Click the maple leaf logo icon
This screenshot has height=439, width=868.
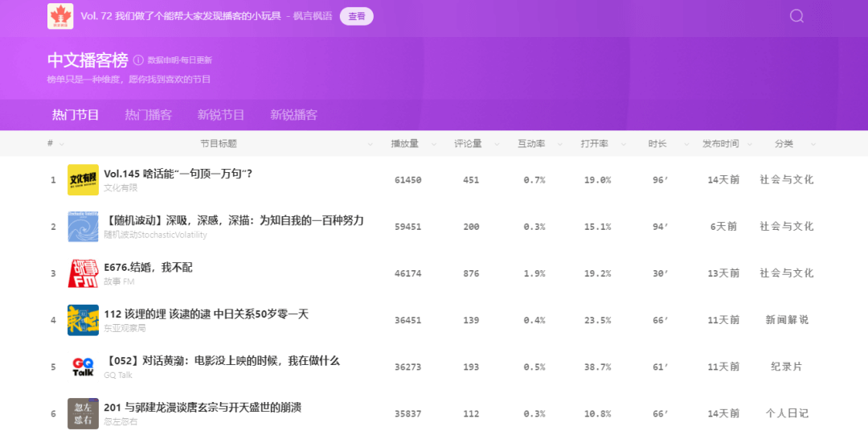pos(60,16)
